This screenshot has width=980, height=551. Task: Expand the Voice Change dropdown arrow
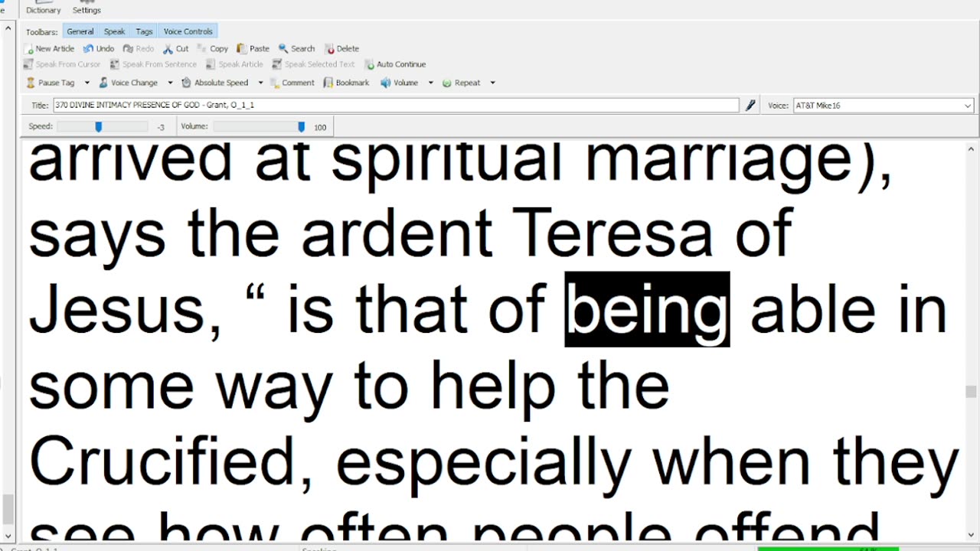point(170,83)
